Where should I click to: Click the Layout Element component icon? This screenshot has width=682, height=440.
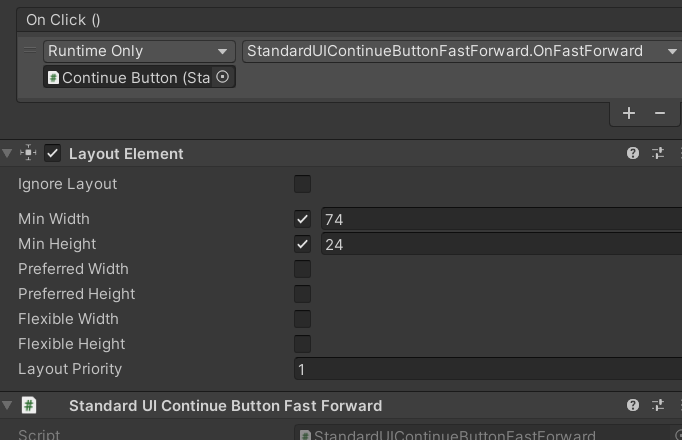pos(28,153)
